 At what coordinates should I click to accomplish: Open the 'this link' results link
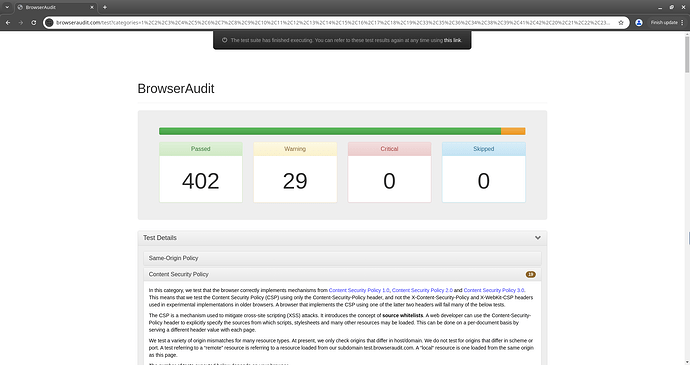452,40
